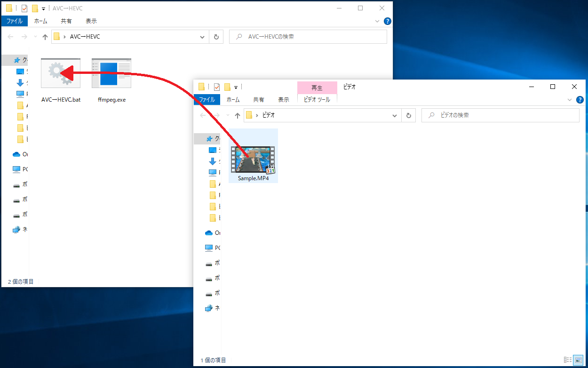Expand the AVC→HEVC address bar history dropdown
Viewport: 588px width, 368px height.
click(202, 37)
